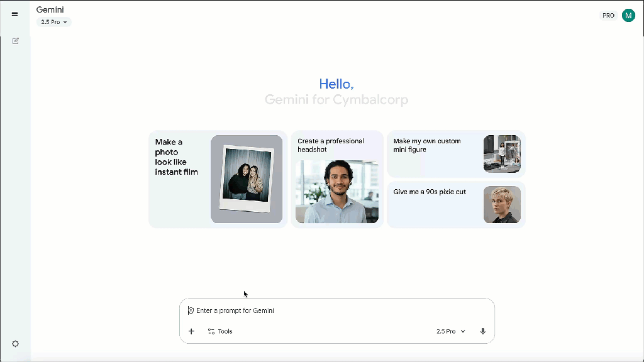Open the Tools menu in prompt box
Image resolution: width=644 pixels, height=362 pixels.
click(220, 331)
